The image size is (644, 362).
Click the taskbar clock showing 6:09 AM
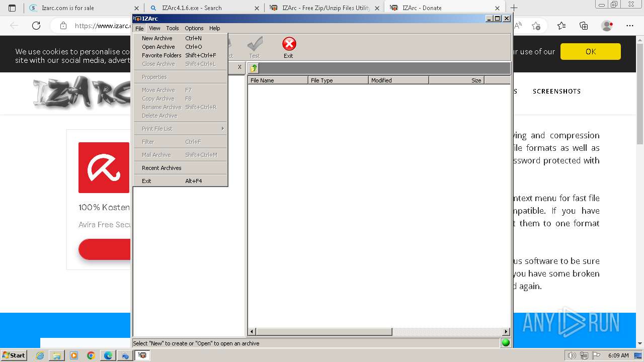click(618, 355)
